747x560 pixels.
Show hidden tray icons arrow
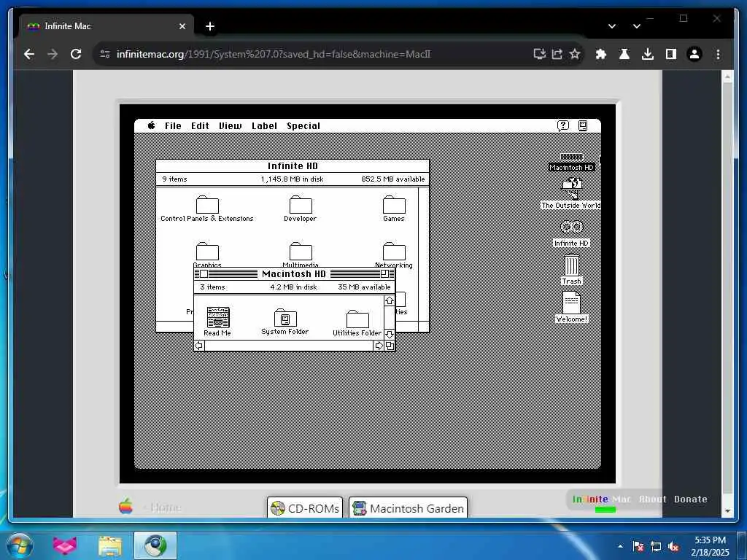pos(620,546)
